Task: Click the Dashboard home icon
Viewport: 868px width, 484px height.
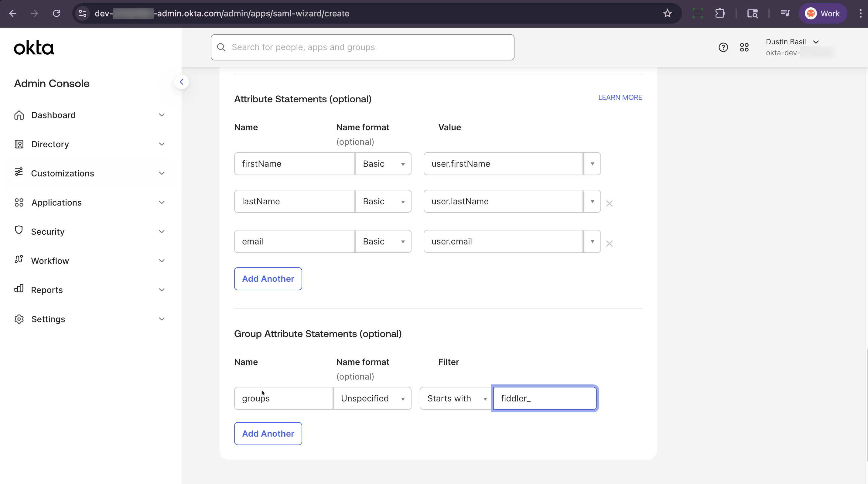Action: click(19, 115)
